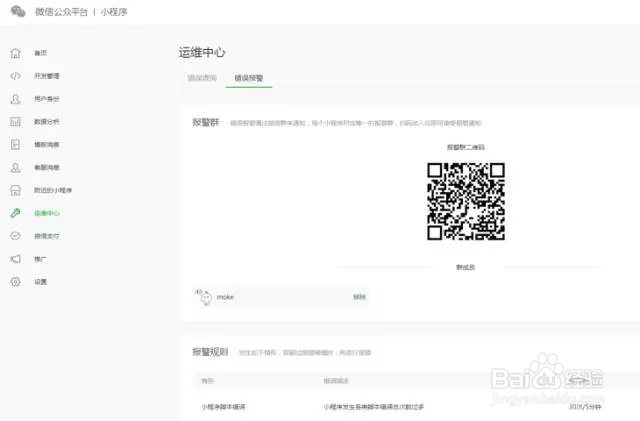Click the 30次/5分钟 threshold value
The image size is (640, 421).
click(585, 407)
